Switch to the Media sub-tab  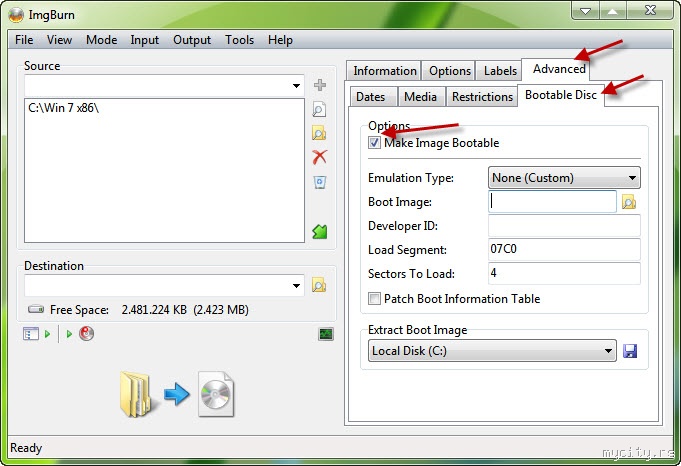tap(420, 96)
